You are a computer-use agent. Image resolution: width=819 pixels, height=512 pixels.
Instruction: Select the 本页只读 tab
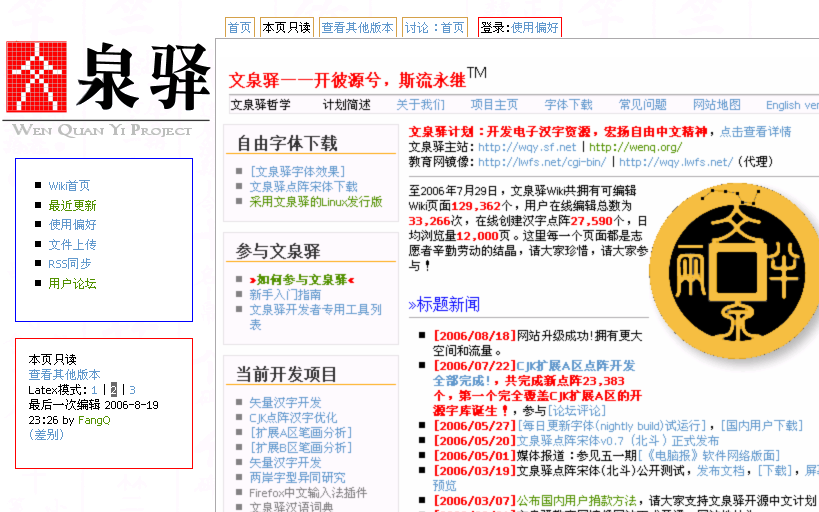[x=286, y=28]
